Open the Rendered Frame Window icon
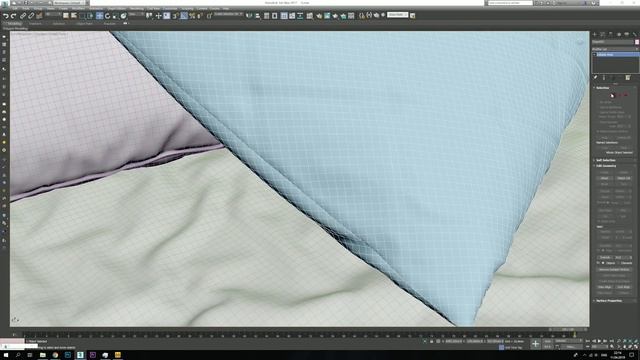The height and width of the screenshot is (360, 640). 327,16
